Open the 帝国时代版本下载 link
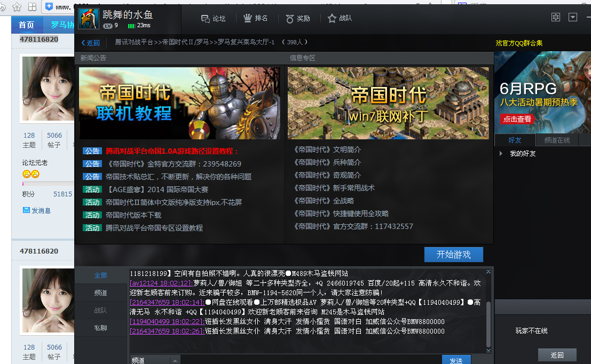This screenshot has width=591, height=364. pyautogui.click(x=133, y=215)
